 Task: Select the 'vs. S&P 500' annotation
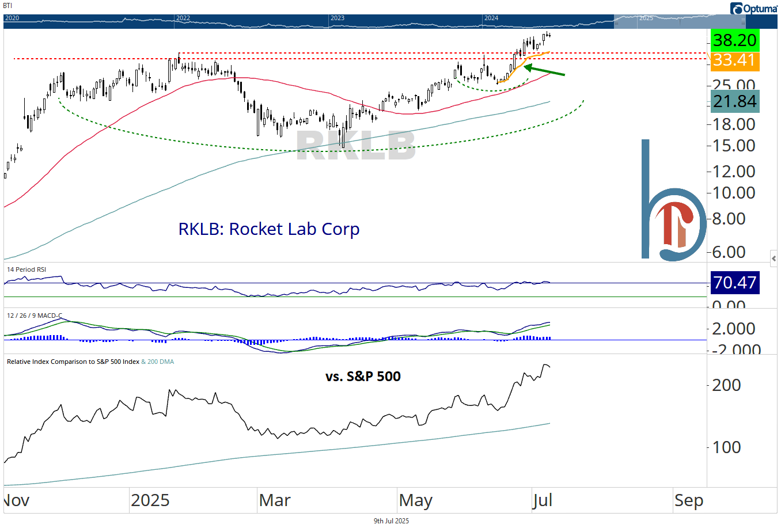(x=363, y=377)
